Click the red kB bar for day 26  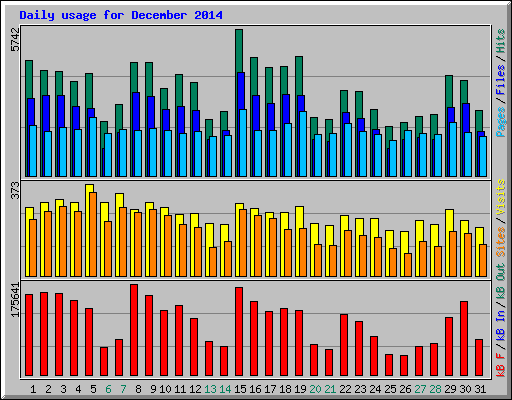click(404, 366)
